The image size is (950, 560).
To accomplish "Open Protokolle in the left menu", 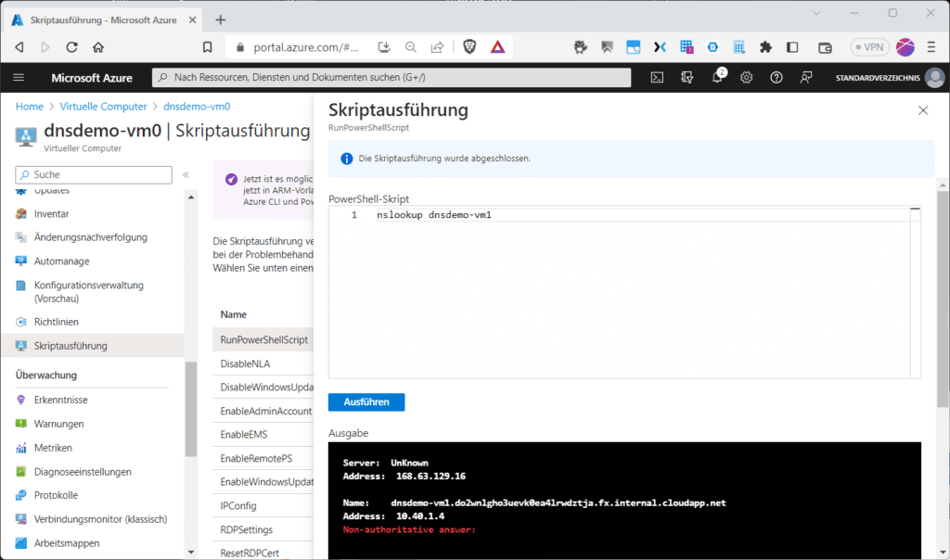I will [56, 495].
